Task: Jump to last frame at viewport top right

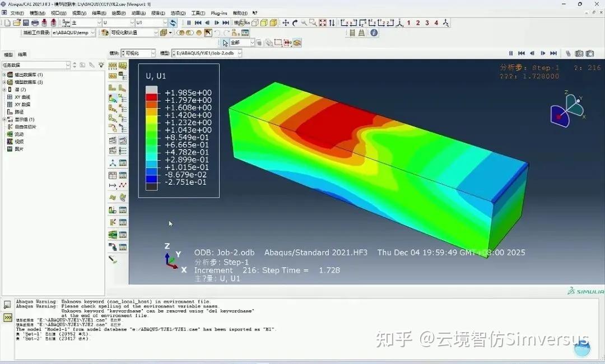Action: [553, 53]
